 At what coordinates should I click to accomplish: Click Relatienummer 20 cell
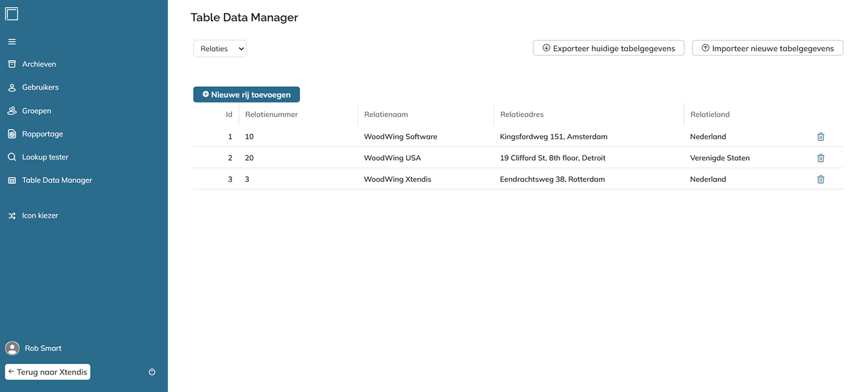[249, 158]
